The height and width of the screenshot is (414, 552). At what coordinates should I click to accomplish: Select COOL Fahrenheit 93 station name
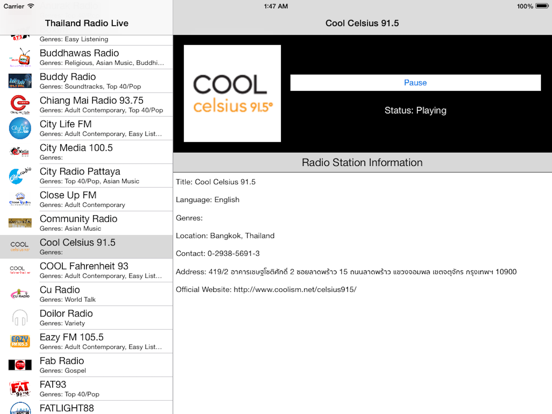tap(84, 266)
